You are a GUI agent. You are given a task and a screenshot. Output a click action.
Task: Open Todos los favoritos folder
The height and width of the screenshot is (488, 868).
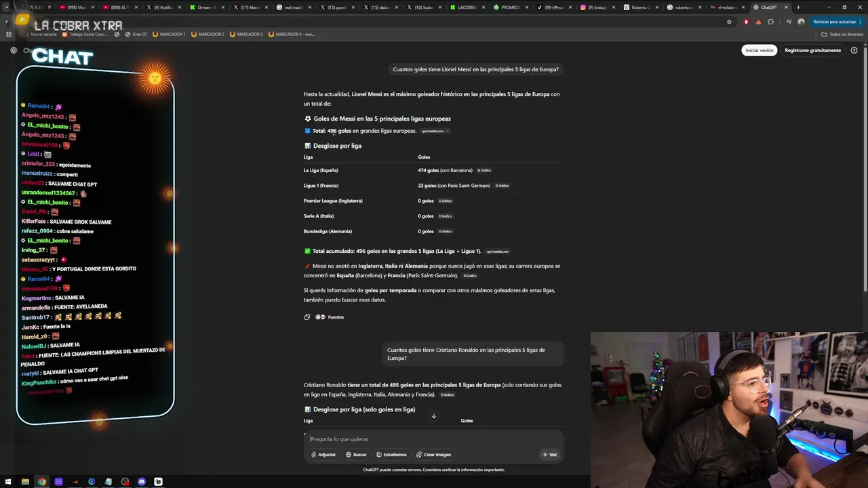click(842, 34)
